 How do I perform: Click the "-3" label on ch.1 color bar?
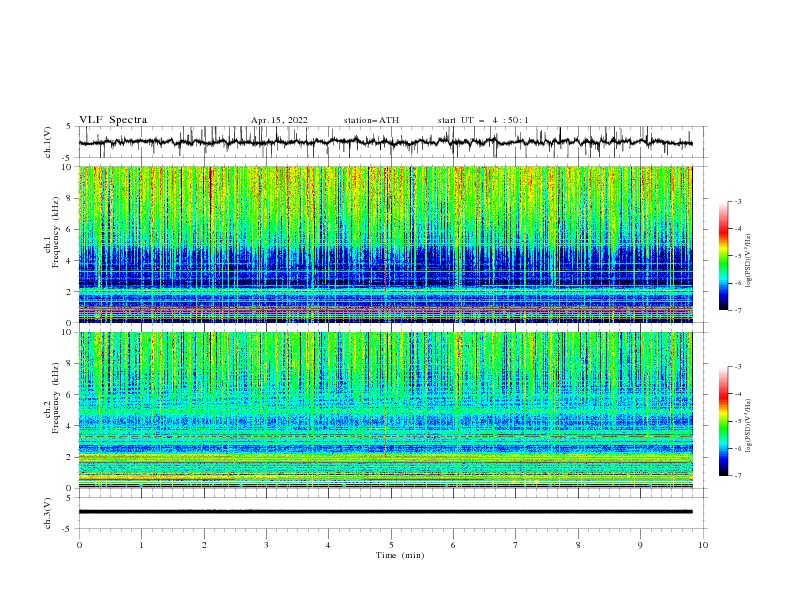(737, 201)
